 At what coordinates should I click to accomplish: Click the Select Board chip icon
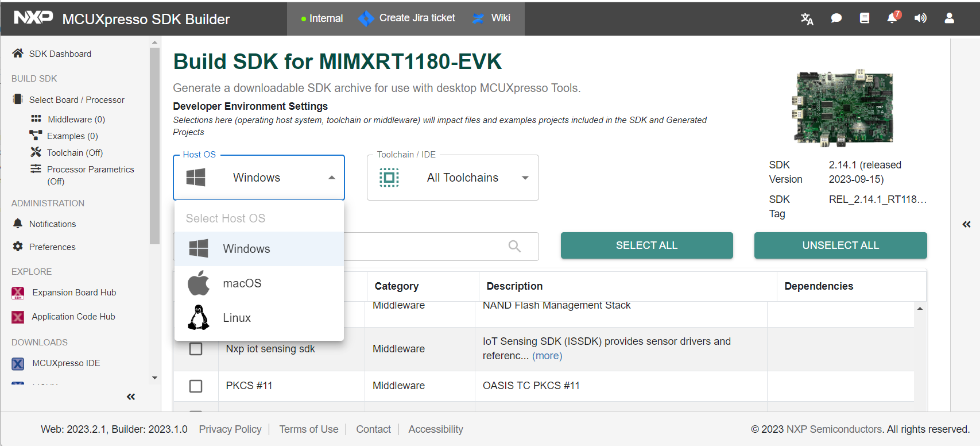click(x=18, y=99)
